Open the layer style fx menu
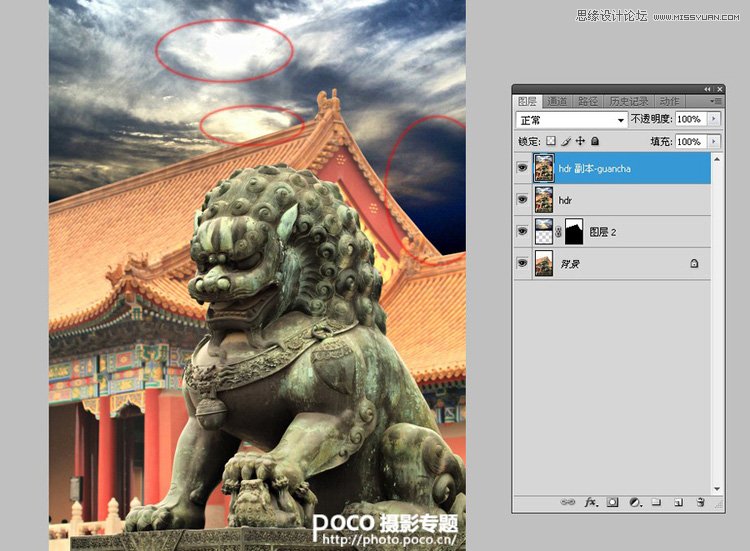This screenshot has height=551, width=750. tap(591, 502)
